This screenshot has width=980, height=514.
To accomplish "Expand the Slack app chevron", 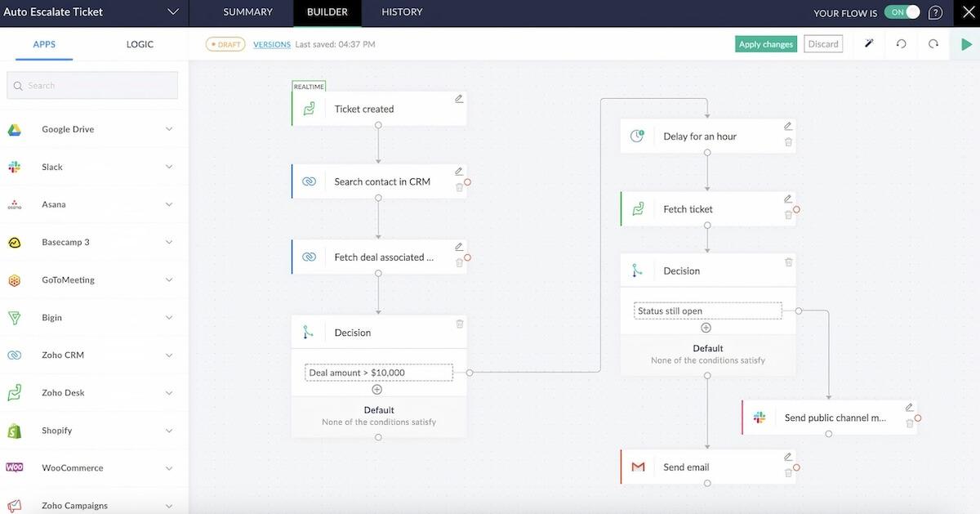I will coord(169,167).
